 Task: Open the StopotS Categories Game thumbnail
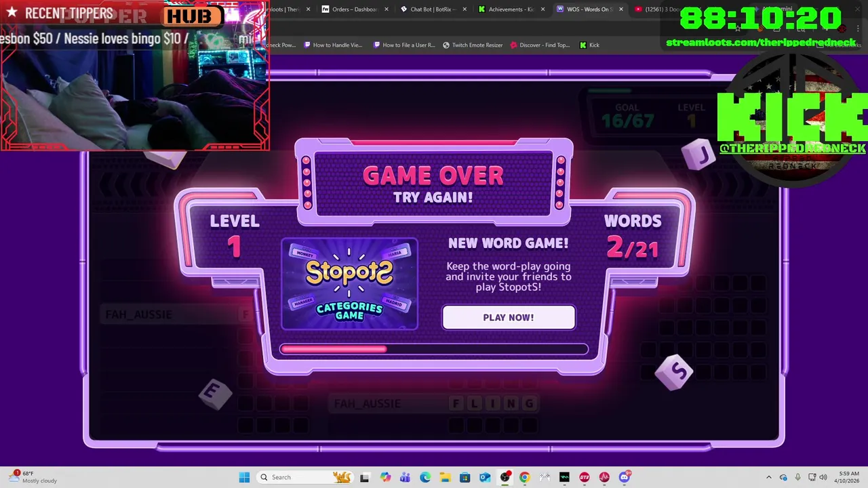(x=349, y=284)
